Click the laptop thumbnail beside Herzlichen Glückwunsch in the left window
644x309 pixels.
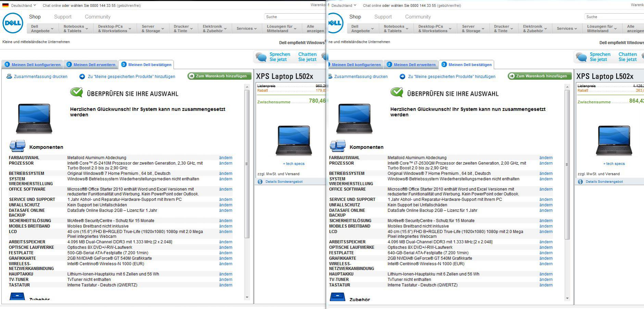[x=34, y=118]
